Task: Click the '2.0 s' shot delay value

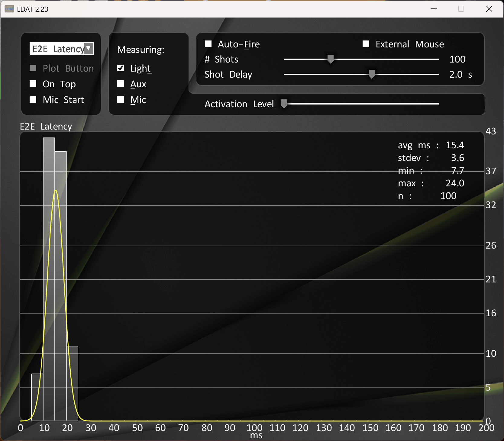Action: pyautogui.click(x=460, y=74)
